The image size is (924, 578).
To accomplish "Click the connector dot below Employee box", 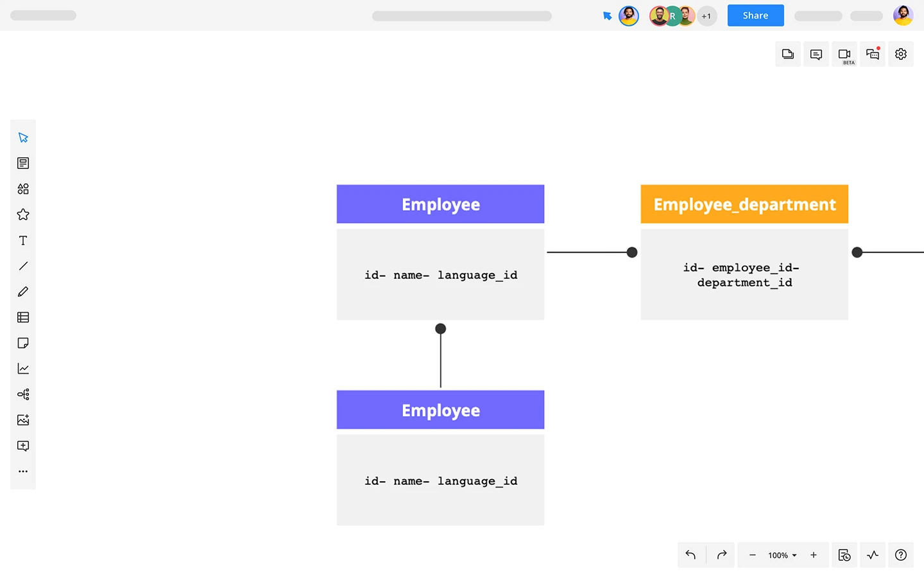I will click(x=440, y=329).
